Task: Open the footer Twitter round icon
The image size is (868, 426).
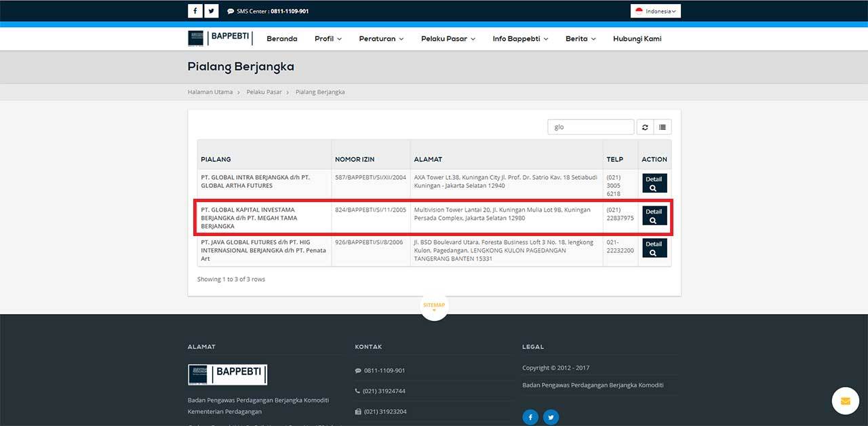Action: click(551, 417)
